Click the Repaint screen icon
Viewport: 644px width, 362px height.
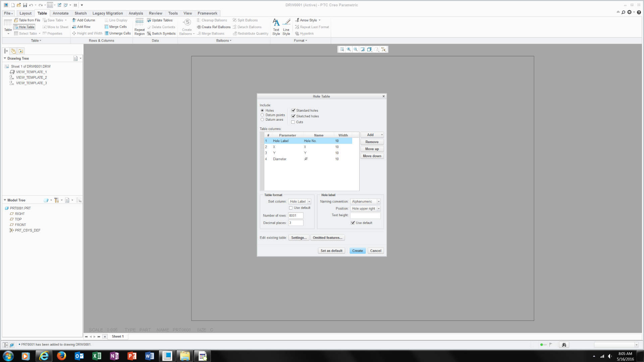[x=363, y=49]
